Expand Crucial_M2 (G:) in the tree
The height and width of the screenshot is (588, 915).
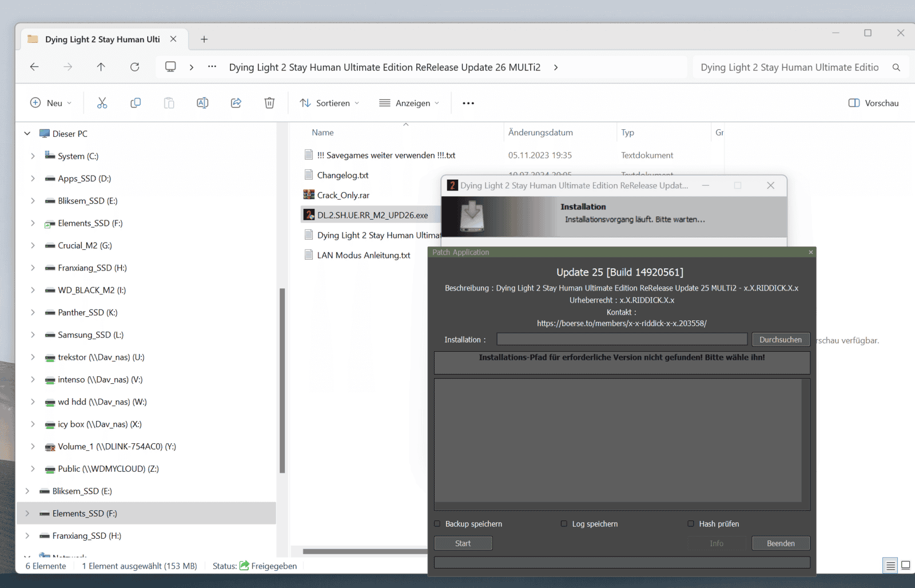pyautogui.click(x=33, y=245)
